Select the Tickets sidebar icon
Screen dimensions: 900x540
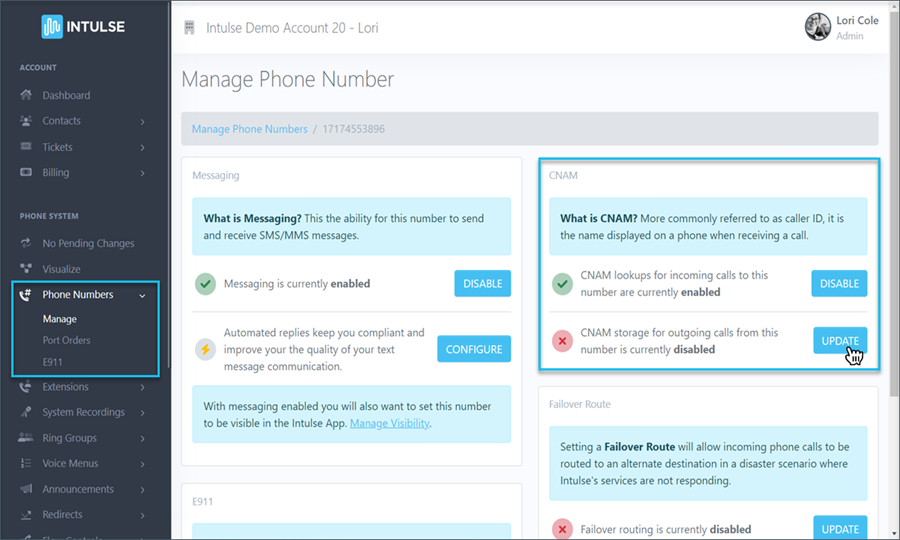click(26, 147)
